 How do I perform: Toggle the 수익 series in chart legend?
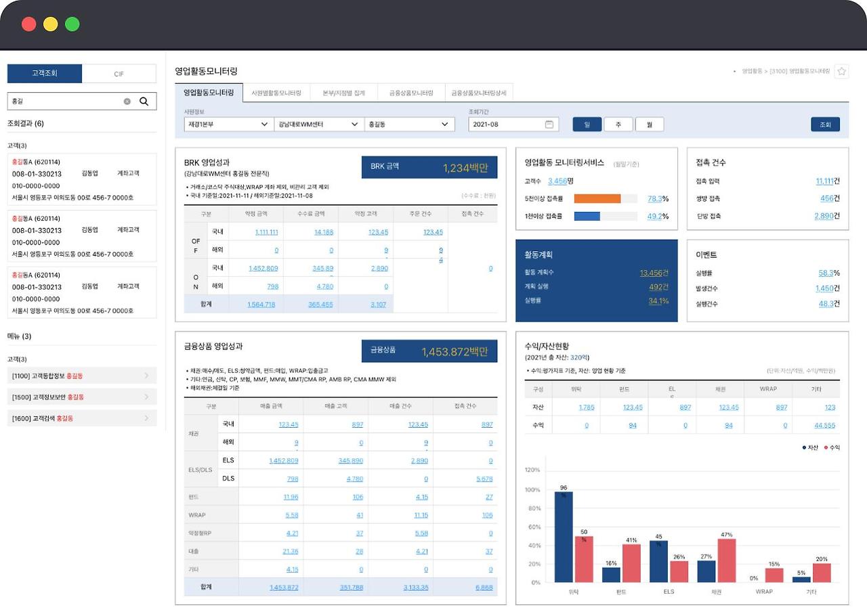(832, 447)
